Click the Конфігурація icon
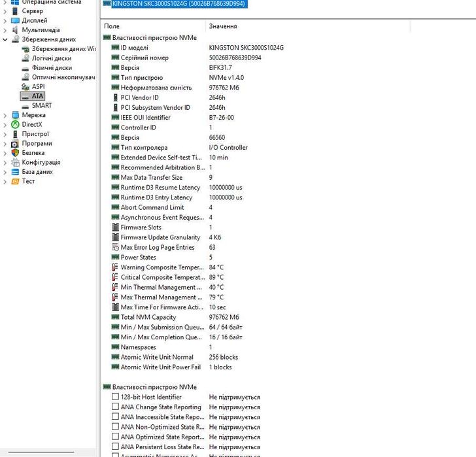Image resolution: width=476 pixels, height=457 pixels. pos(15,162)
